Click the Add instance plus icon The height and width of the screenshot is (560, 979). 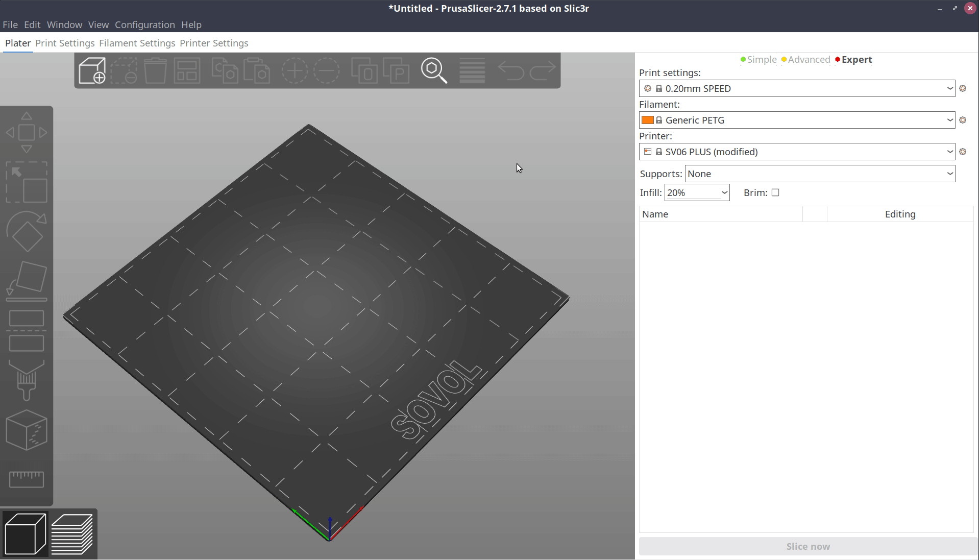295,70
